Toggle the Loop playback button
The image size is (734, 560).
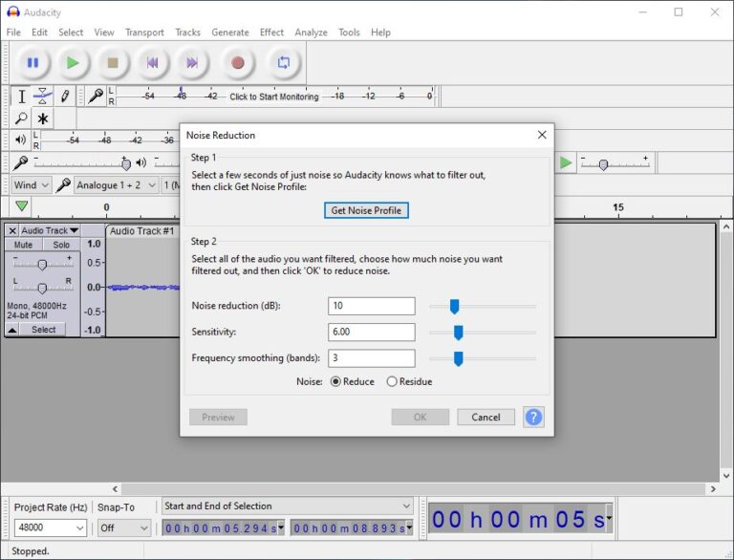tap(284, 62)
